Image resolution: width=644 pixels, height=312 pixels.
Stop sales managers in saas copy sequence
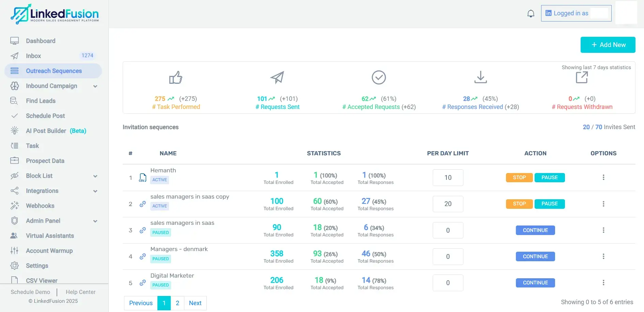pos(519,204)
